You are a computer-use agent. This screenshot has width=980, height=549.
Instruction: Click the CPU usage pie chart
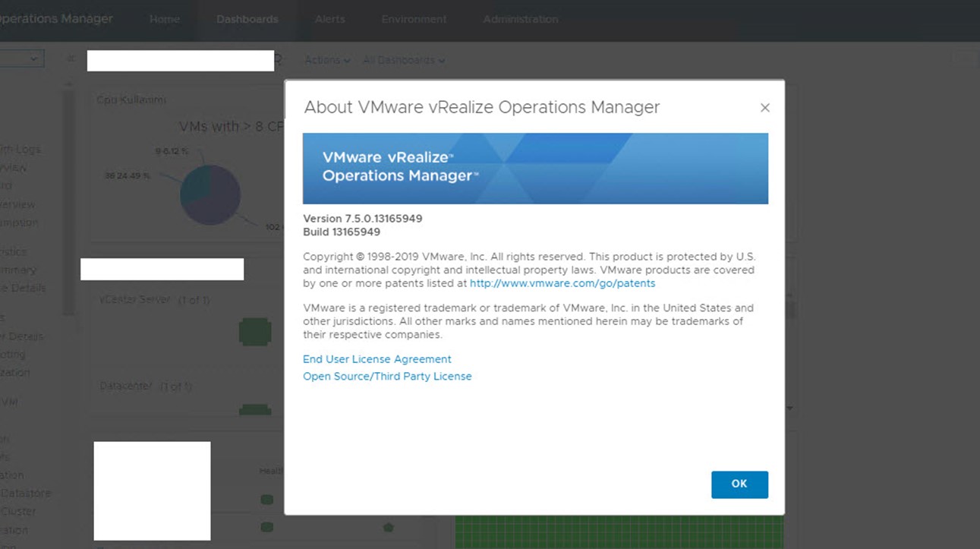point(210,195)
